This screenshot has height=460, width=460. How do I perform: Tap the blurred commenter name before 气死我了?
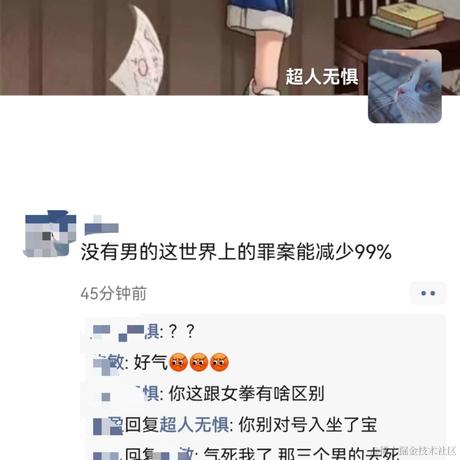pyautogui.click(x=108, y=455)
